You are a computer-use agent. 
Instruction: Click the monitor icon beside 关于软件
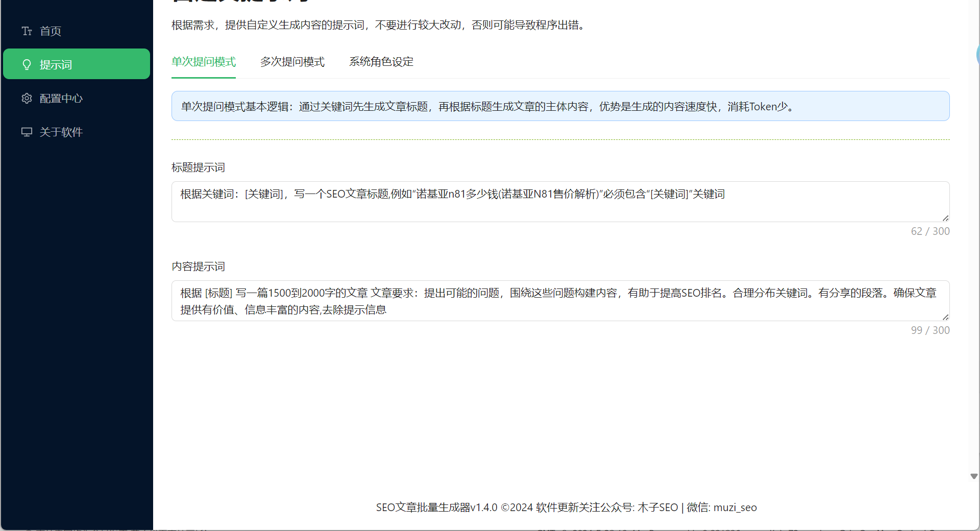point(27,132)
